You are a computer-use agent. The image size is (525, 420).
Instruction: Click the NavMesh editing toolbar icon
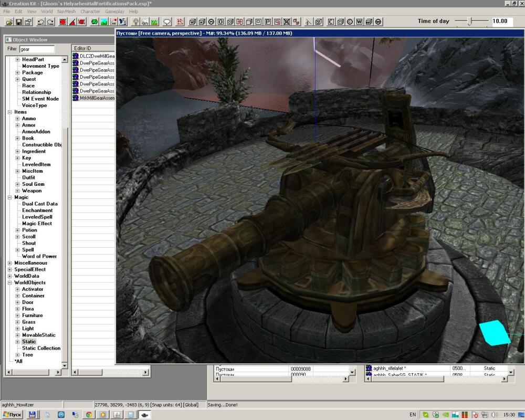(180, 22)
